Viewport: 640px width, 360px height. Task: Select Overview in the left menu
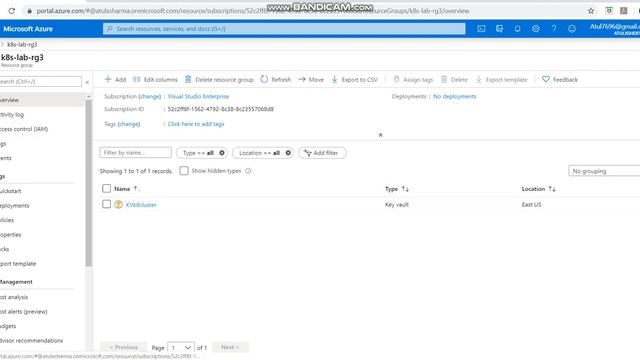pos(42,100)
